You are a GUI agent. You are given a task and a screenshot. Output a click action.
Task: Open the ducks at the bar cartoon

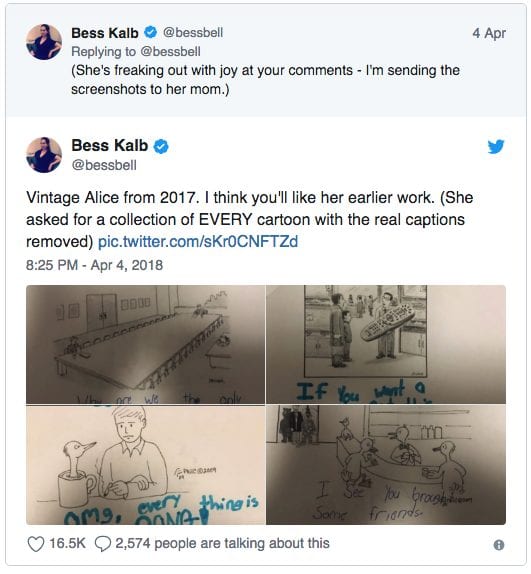click(386, 465)
